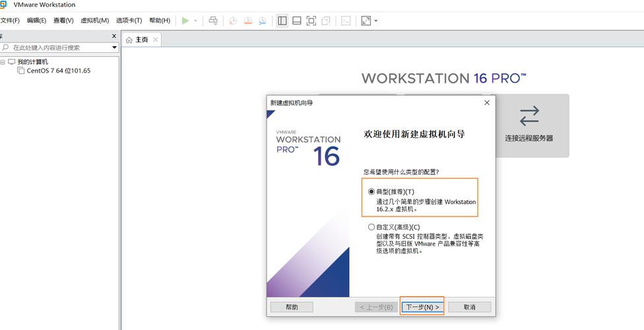Click the VMware Workstation title bar icon

3,5
